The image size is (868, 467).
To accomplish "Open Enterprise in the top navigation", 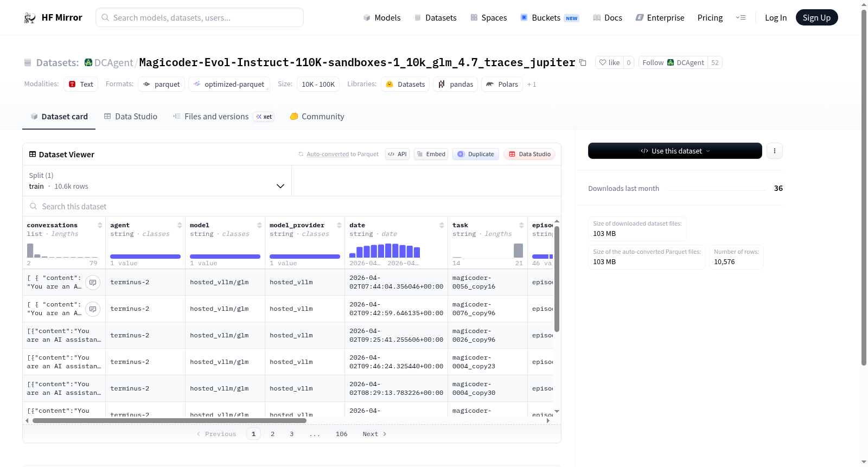I will point(660,18).
